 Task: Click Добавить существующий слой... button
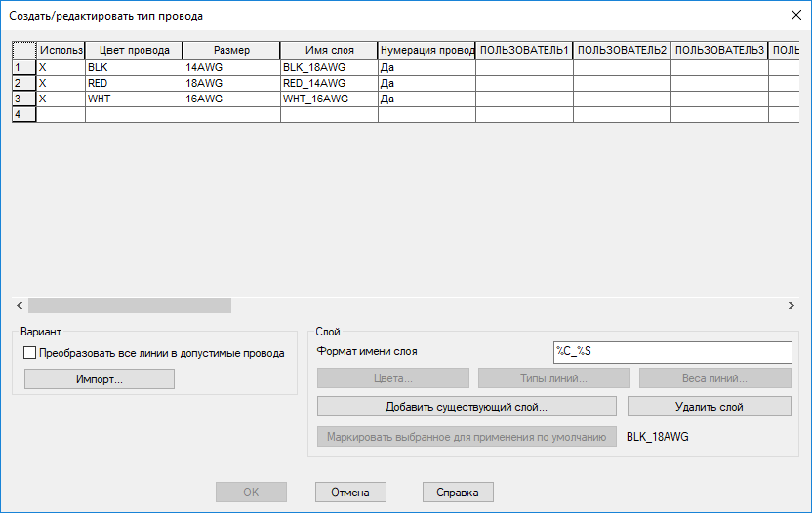coord(467,407)
